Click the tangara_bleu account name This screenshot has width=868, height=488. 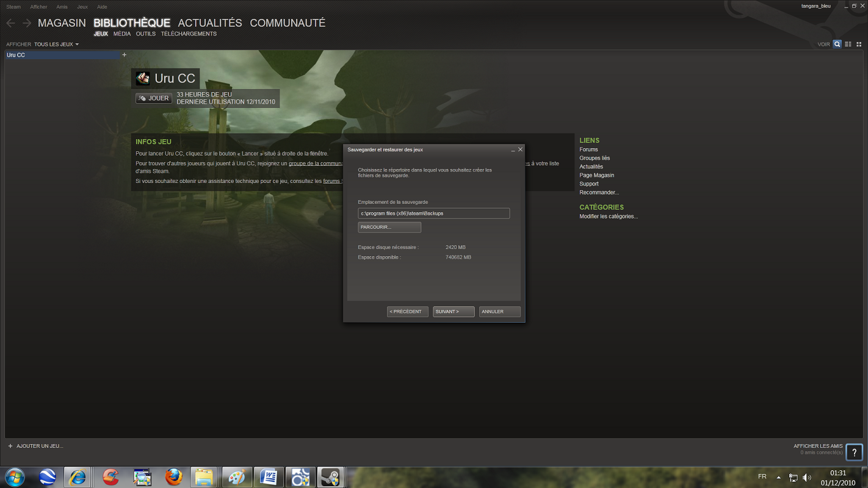pos(816,6)
